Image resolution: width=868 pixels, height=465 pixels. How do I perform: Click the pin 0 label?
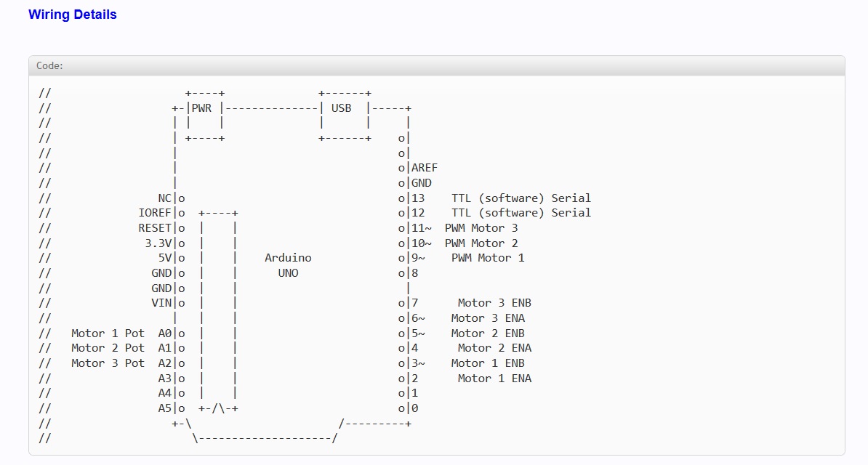coord(414,408)
